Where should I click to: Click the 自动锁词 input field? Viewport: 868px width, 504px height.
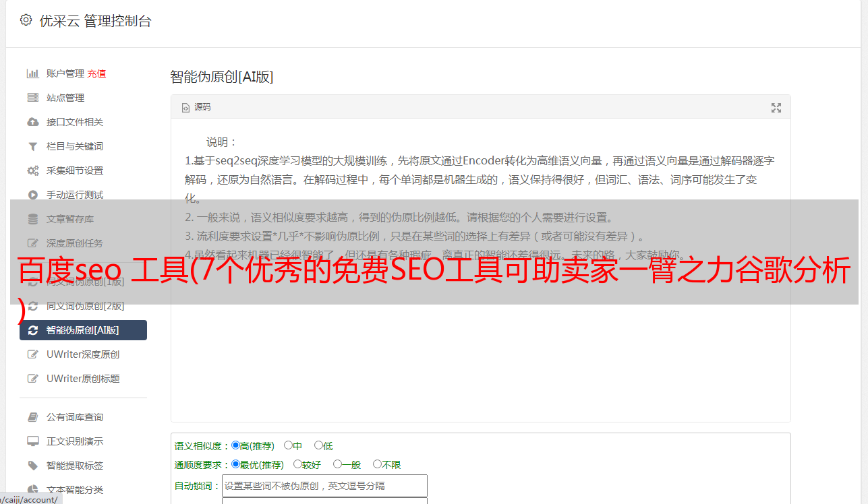(x=324, y=485)
